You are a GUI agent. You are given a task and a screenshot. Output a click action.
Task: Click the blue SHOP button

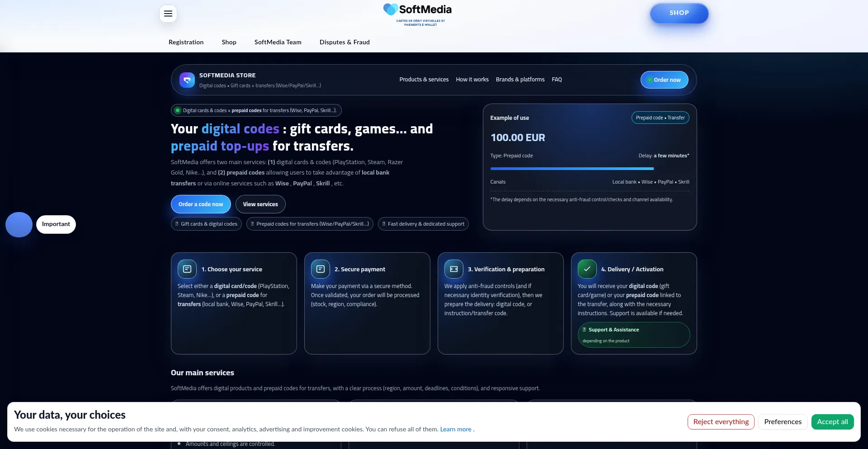pos(679,13)
